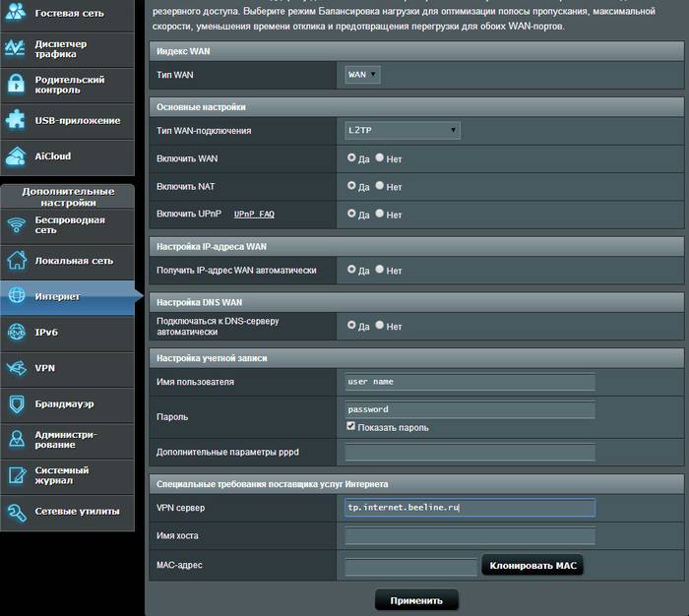Go to Системный журнал menu item
Image resolution: width=689 pixels, height=616 pixels.
(x=67, y=475)
